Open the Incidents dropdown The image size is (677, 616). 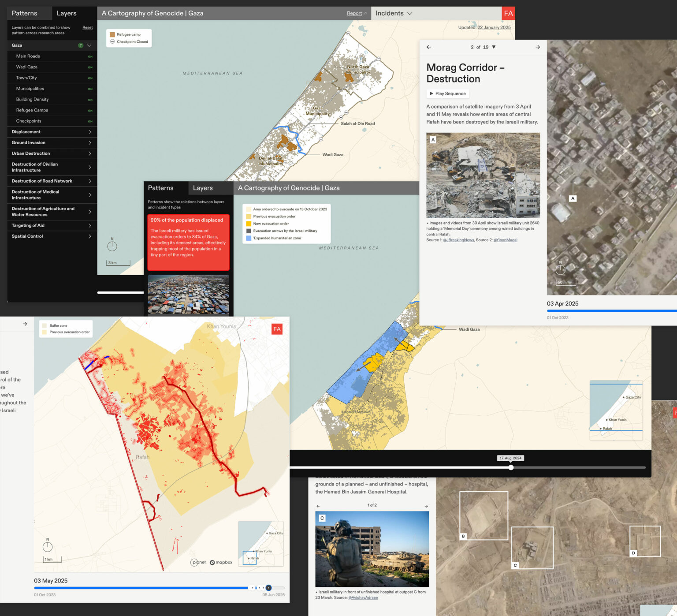click(x=394, y=13)
